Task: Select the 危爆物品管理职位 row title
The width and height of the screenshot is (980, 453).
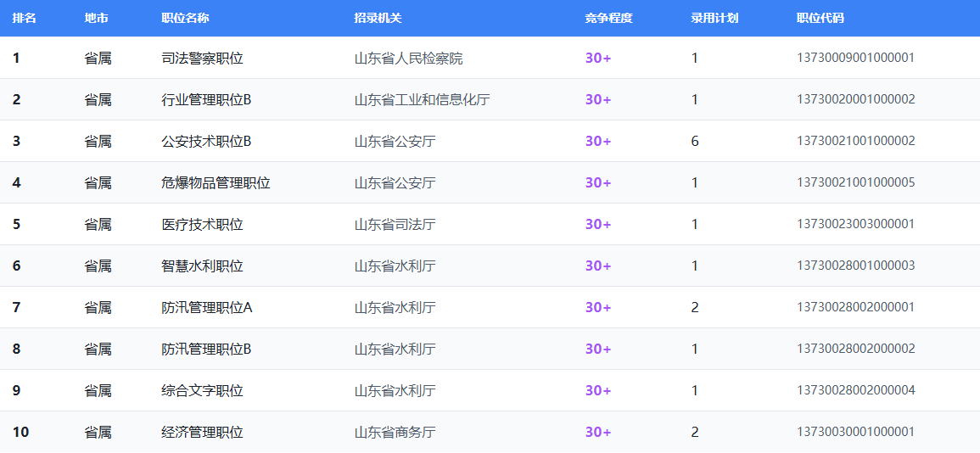Action: coord(216,183)
